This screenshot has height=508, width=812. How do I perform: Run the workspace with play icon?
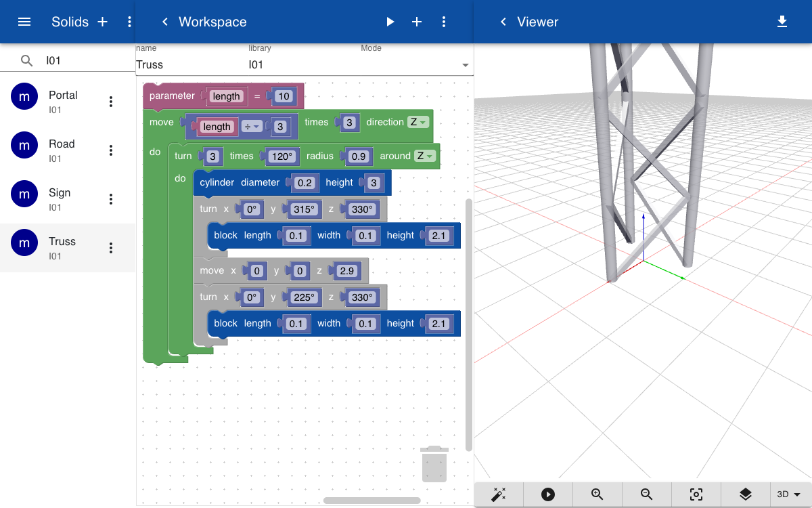390,22
